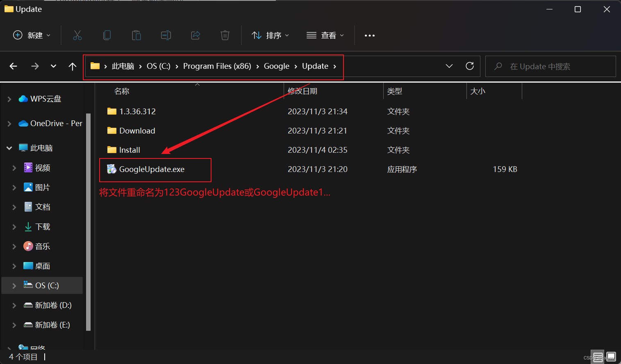Click the navigation pane scrollbar
The image size is (621, 364).
click(88, 221)
